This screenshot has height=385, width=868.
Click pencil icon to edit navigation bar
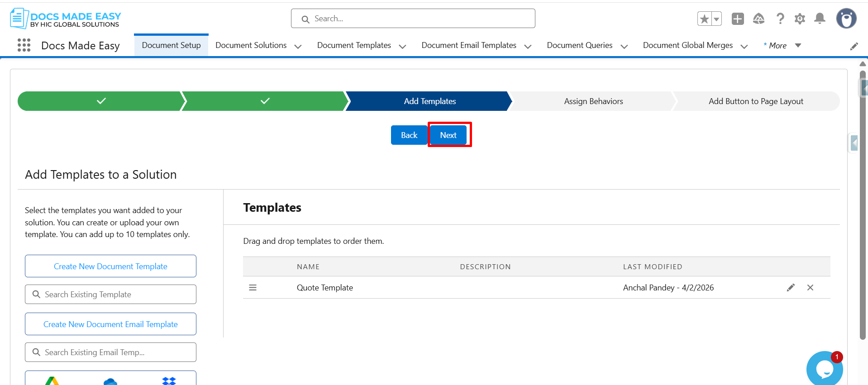854,46
